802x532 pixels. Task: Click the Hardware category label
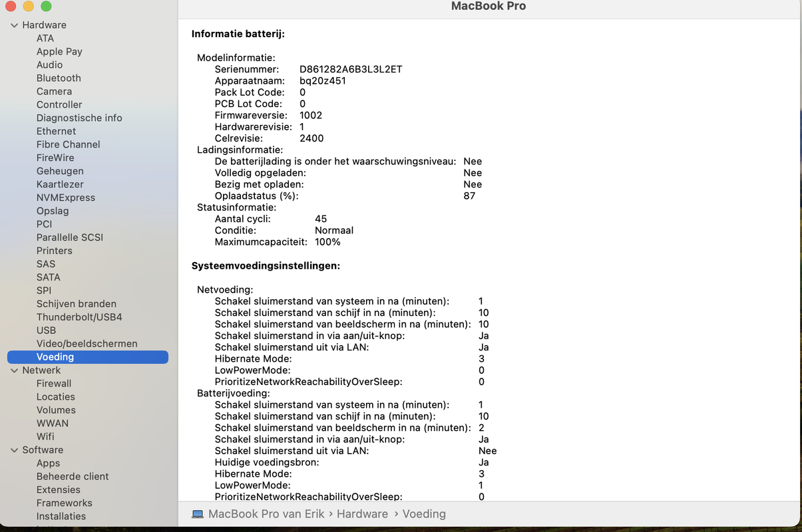coord(44,25)
